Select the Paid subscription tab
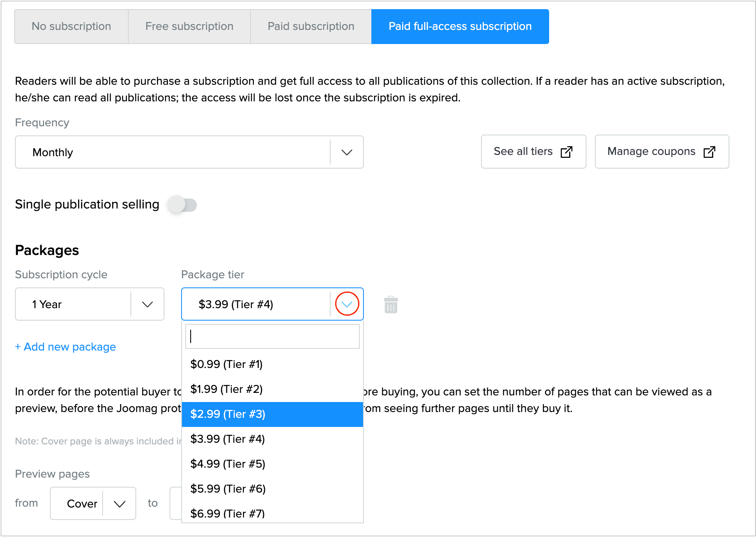This screenshot has height=537, width=756. tap(311, 27)
